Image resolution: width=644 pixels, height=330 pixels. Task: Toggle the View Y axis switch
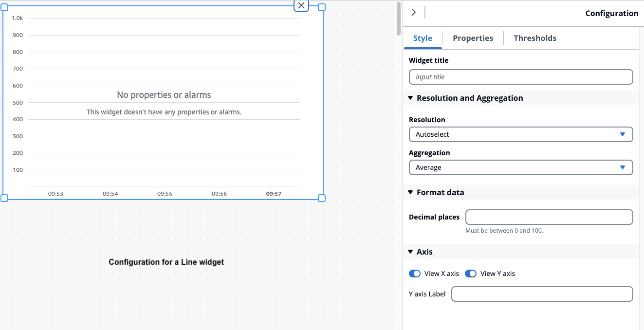click(471, 274)
